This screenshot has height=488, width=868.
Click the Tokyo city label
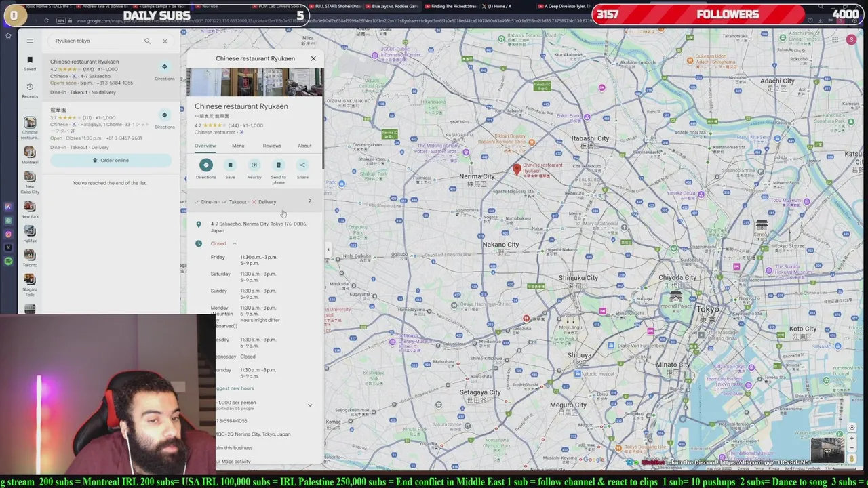tap(707, 309)
